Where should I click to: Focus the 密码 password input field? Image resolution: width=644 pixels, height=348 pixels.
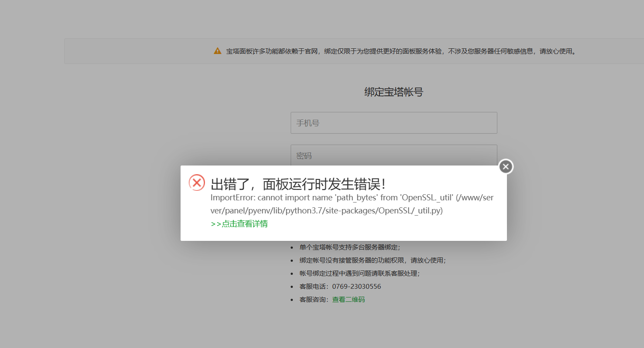click(394, 155)
